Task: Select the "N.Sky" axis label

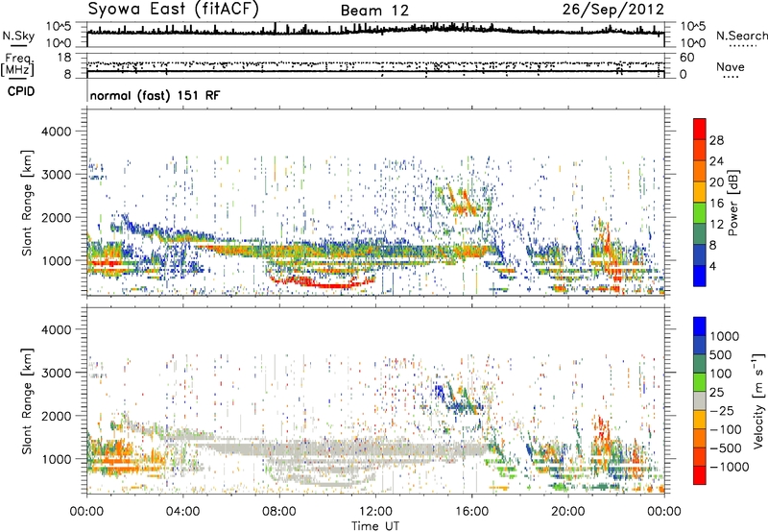Action: point(18,36)
